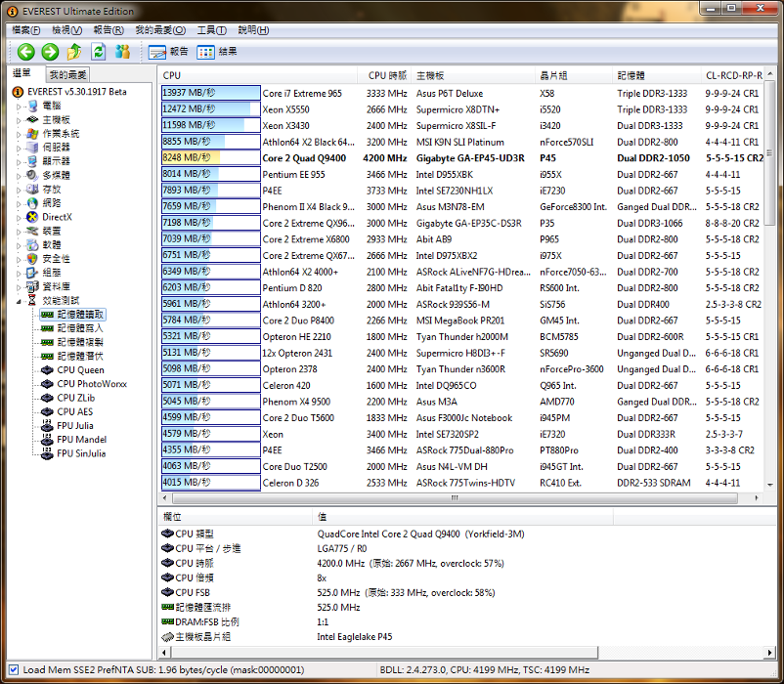Open the 工具(T) menu

[211, 30]
